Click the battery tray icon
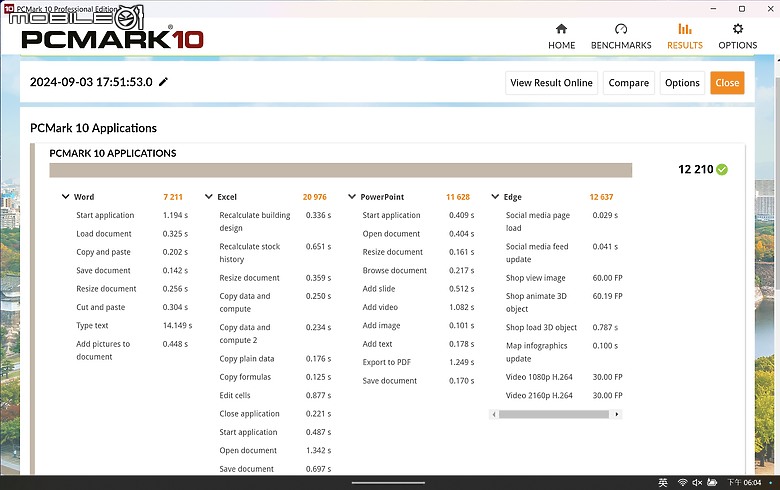This screenshot has height=490, width=780. coord(712,483)
